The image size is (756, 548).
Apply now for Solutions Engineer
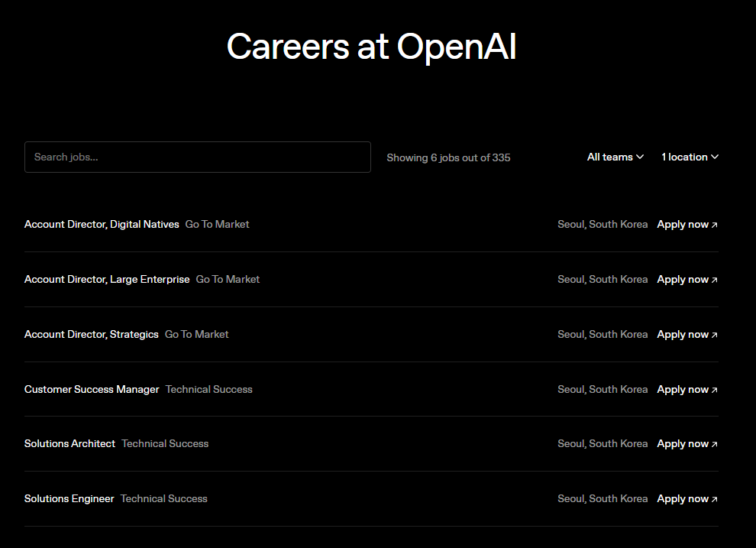click(x=687, y=498)
